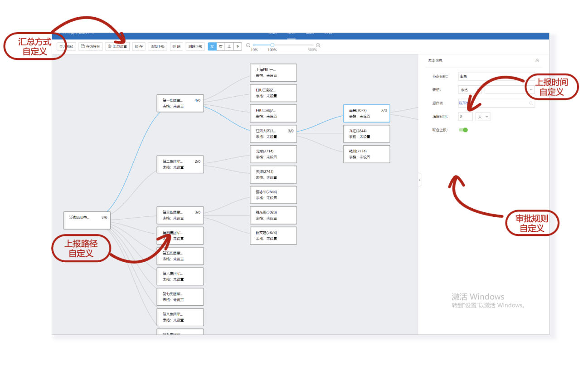Select 左 layout direction option
Image resolution: width=588 pixels, height=367 pixels.
coord(212,46)
